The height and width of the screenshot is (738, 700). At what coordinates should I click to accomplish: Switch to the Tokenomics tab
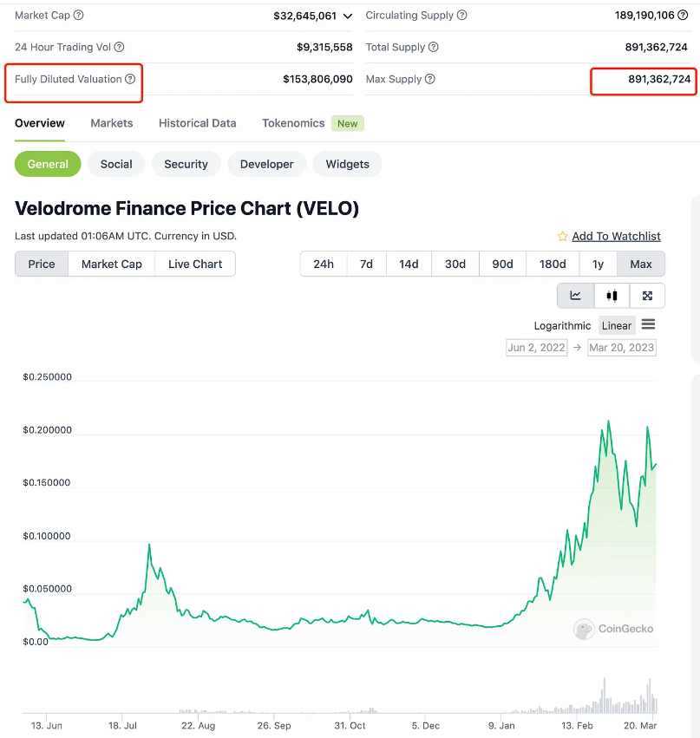point(293,123)
